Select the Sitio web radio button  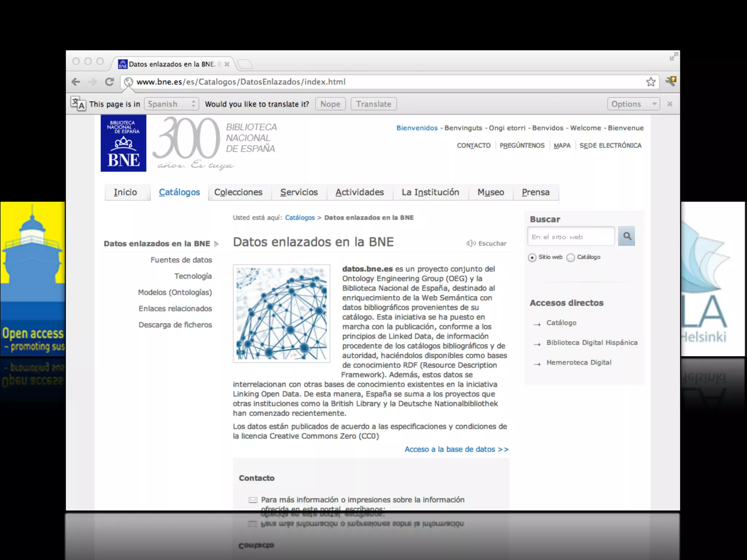(532, 257)
